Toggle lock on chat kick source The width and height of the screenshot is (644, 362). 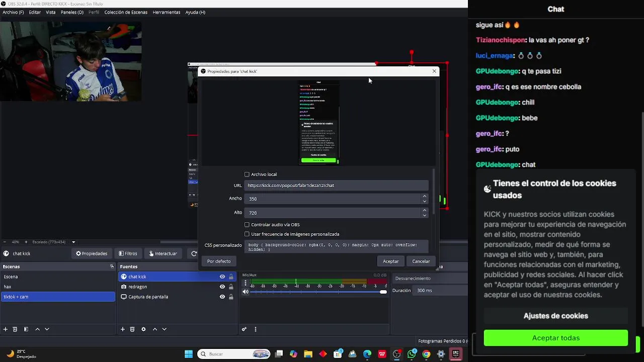[231, 277]
